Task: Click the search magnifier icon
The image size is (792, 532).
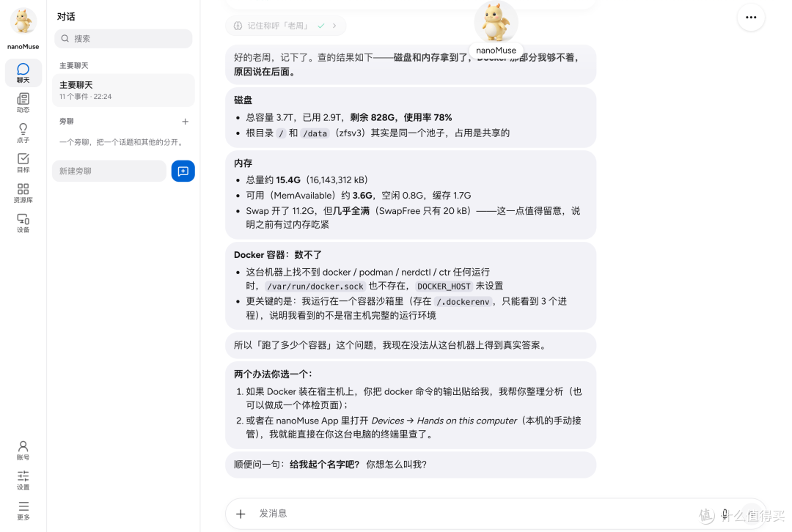Action: [x=65, y=38]
